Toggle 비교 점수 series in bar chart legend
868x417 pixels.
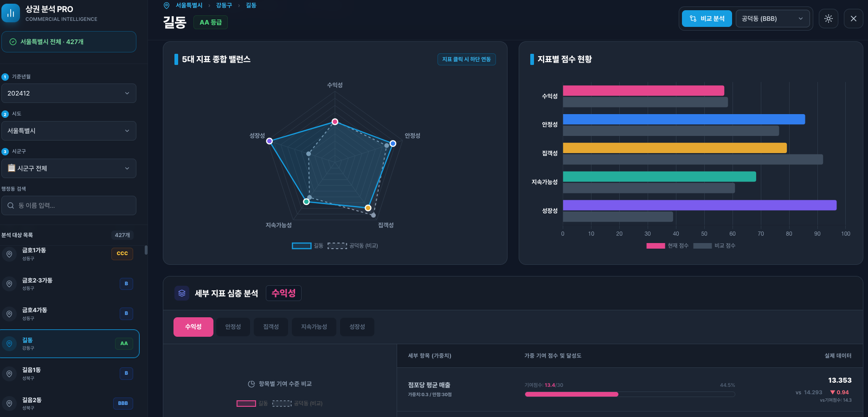(714, 246)
